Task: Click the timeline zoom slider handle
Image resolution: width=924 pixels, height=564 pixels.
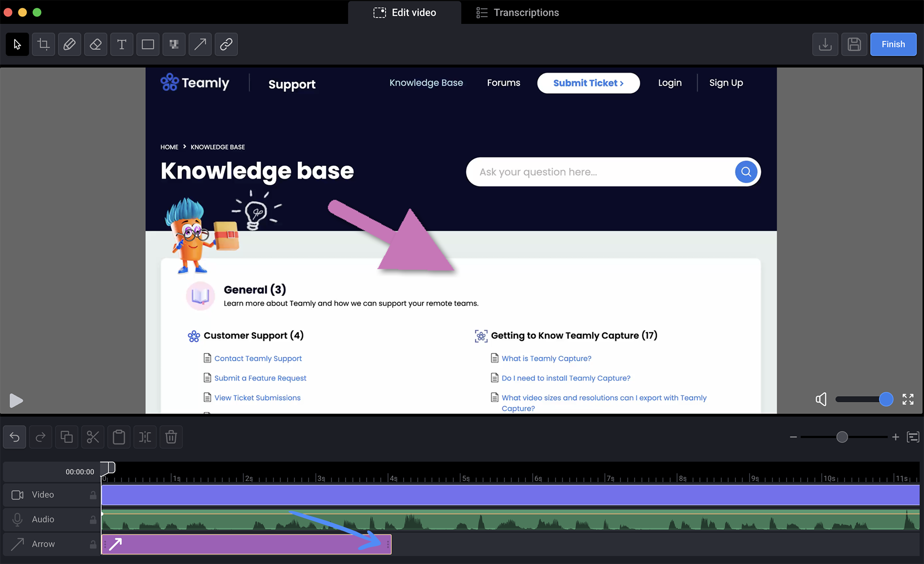Action: pos(842,437)
